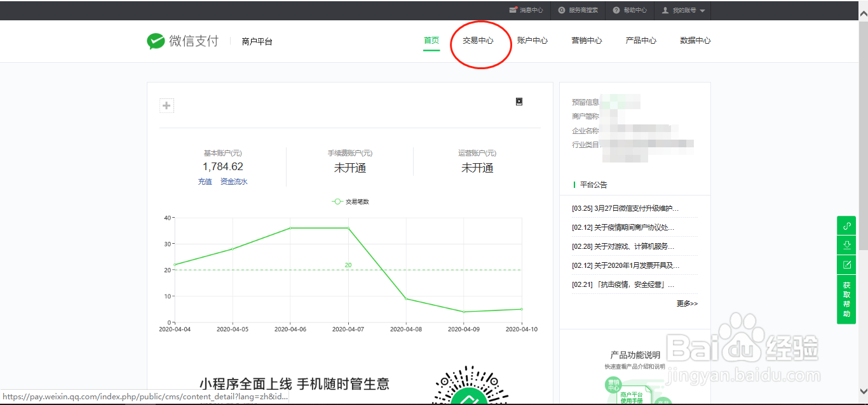The height and width of the screenshot is (405, 868).
Task: Click the 商户平台 label near logo
Action: pos(257,42)
